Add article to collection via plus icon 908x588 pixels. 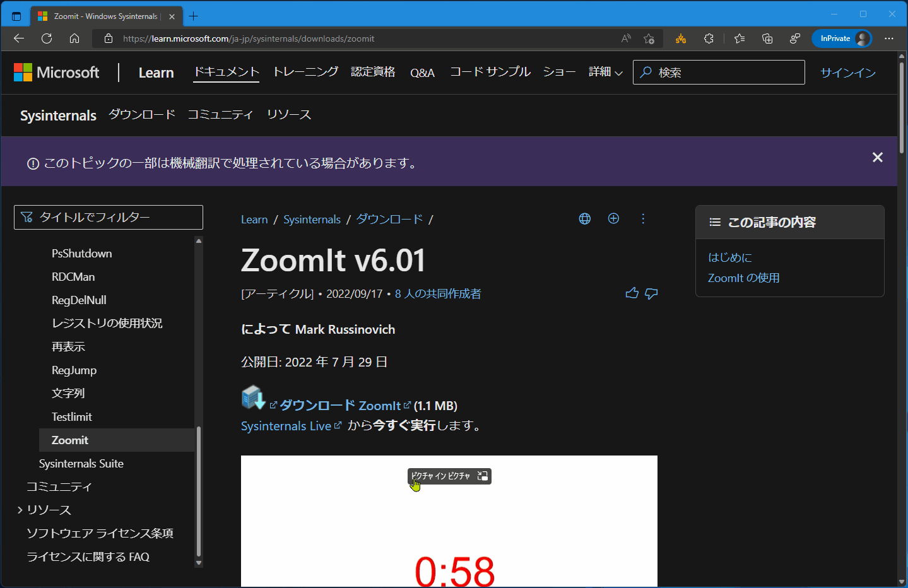click(x=613, y=218)
